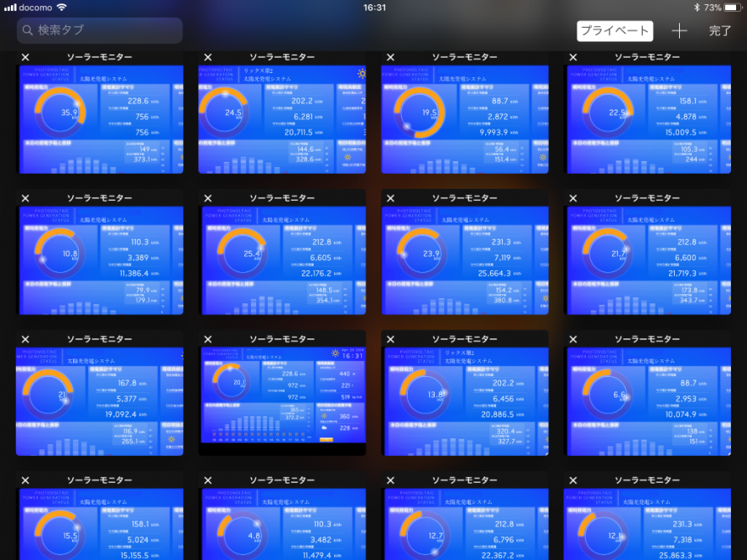This screenshot has height=560, width=747.
Task: Toggle プライベート private browsing mode
Action: pyautogui.click(x=614, y=31)
